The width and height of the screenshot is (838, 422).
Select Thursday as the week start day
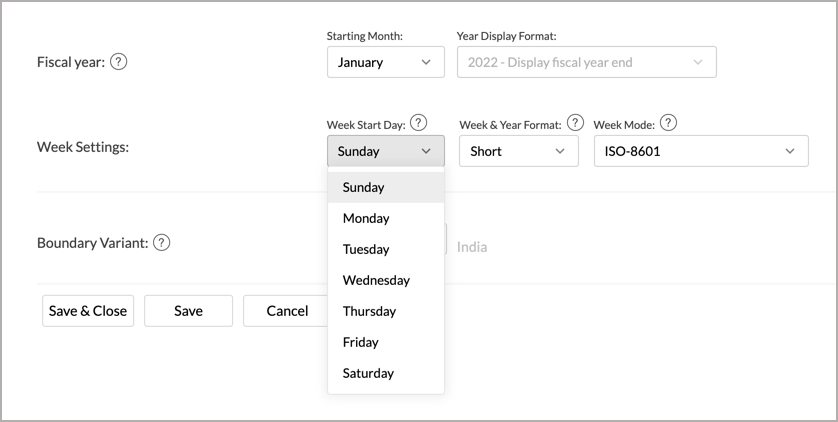[x=386, y=311]
